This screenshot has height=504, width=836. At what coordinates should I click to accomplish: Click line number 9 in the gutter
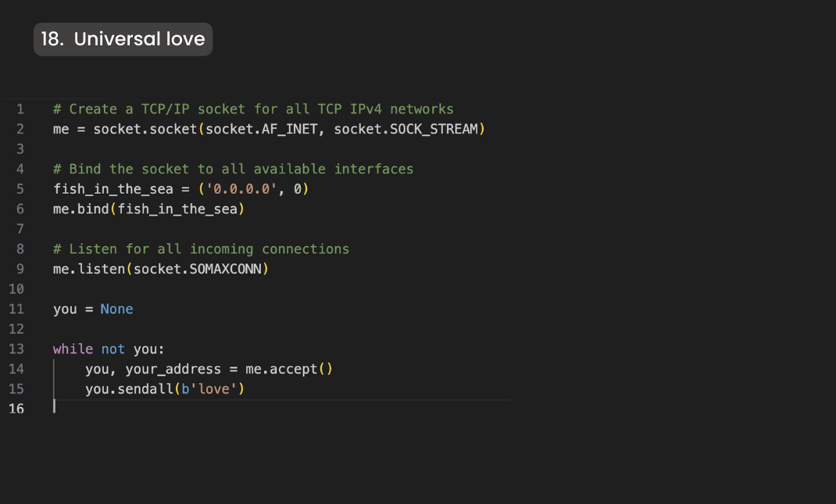pyautogui.click(x=20, y=270)
